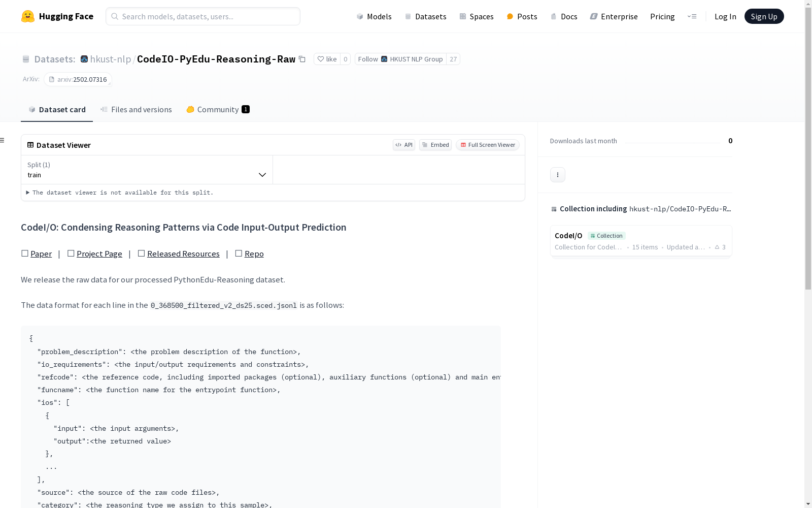The image size is (812, 508).
Task: Click the HKUST NLP Group avatar in Follow button
Action: coord(384,59)
